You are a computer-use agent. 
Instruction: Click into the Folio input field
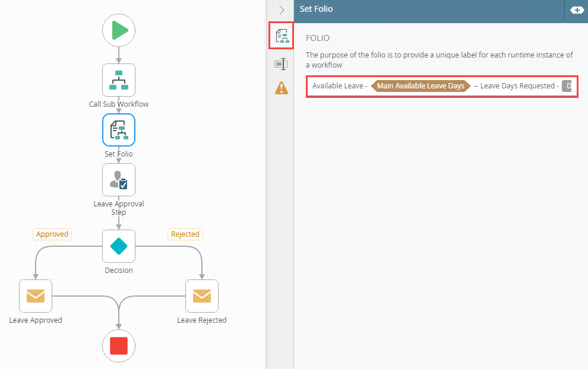pyautogui.click(x=442, y=87)
